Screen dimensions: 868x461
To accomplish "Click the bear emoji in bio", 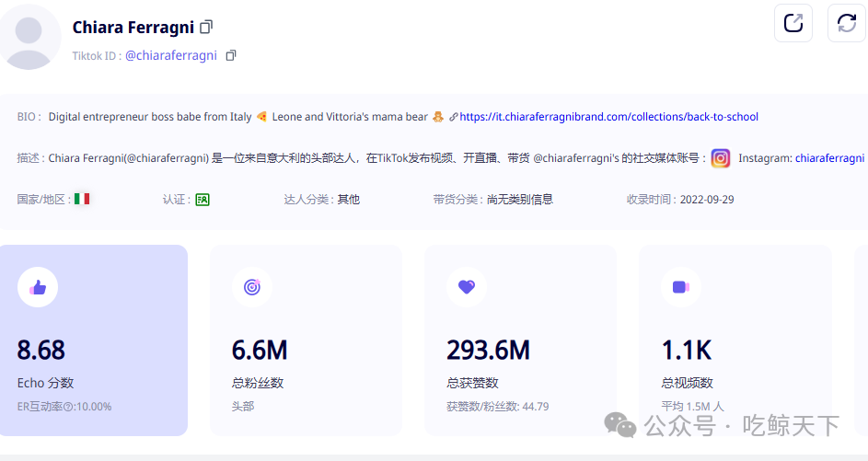I will (438, 117).
